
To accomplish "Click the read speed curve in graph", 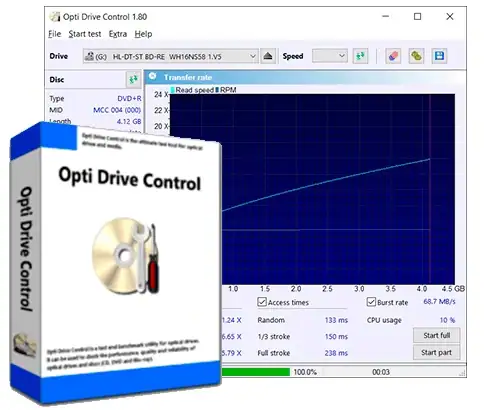I will (x=326, y=183).
